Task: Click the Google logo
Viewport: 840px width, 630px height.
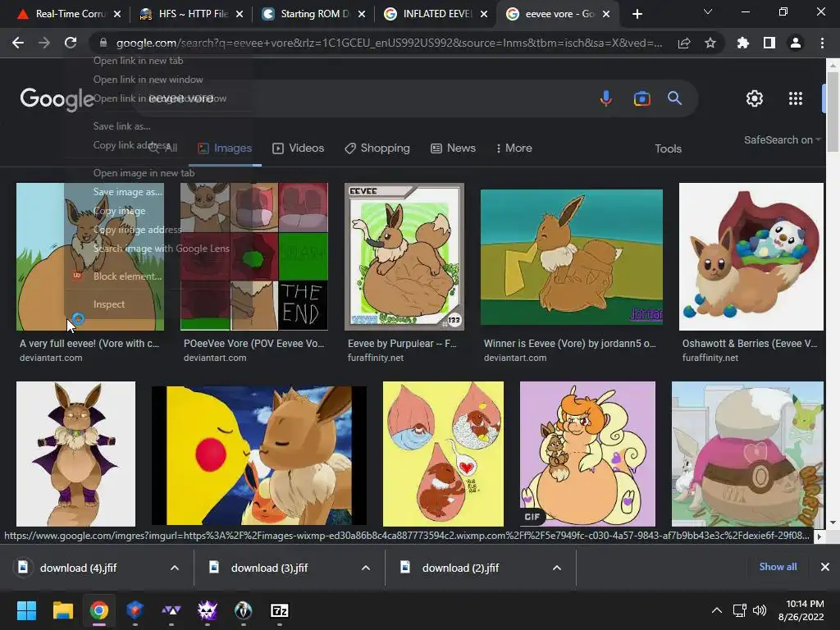Action: (x=57, y=99)
